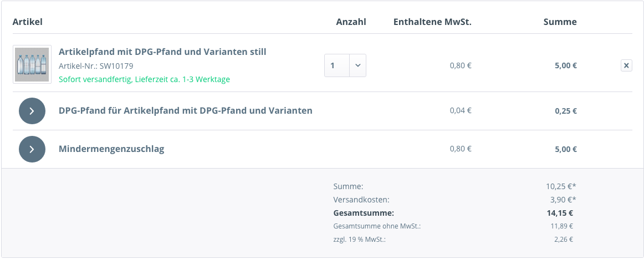Image resolution: width=644 pixels, height=259 pixels.
Task: Click the Summe column header
Action: 560,22
